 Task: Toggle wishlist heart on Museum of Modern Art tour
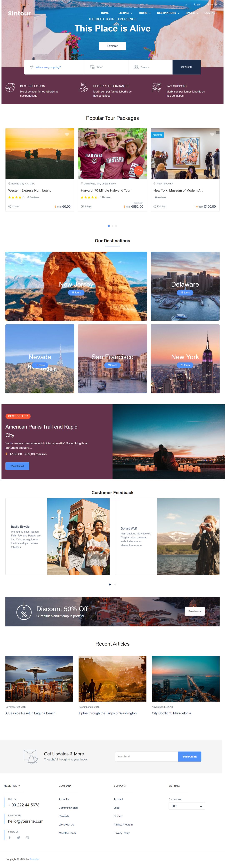pyautogui.click(x=212, y=134)
